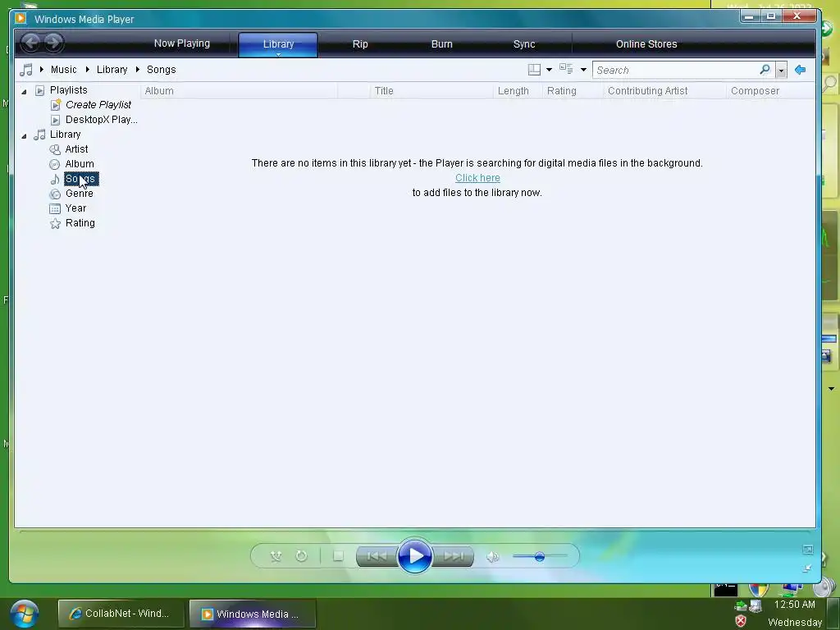
Task: Start playback with the Play button
Action: (414, 556)
